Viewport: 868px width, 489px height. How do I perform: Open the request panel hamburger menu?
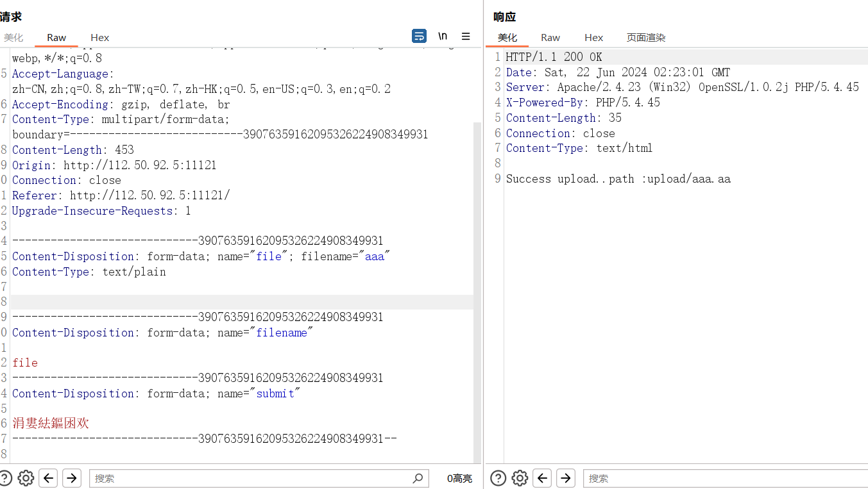[x=466, y=37]
